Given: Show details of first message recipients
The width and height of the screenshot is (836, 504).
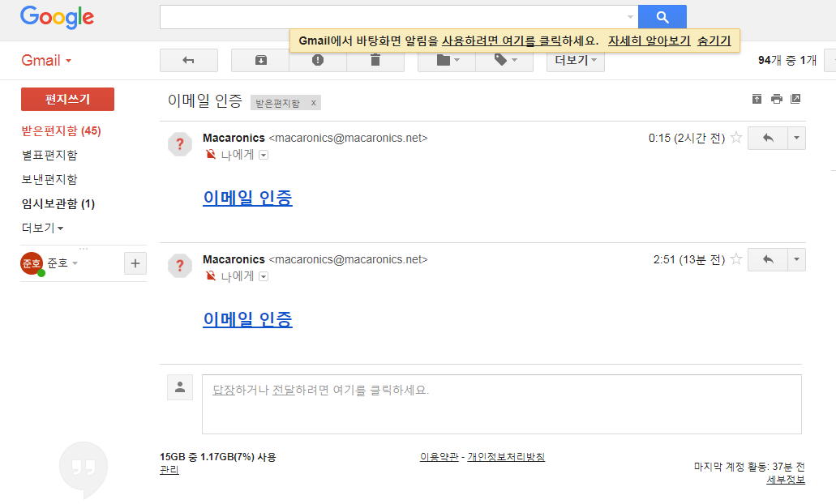Looking at the screenshot, I should pyautogui.click(x=264, y=155).
